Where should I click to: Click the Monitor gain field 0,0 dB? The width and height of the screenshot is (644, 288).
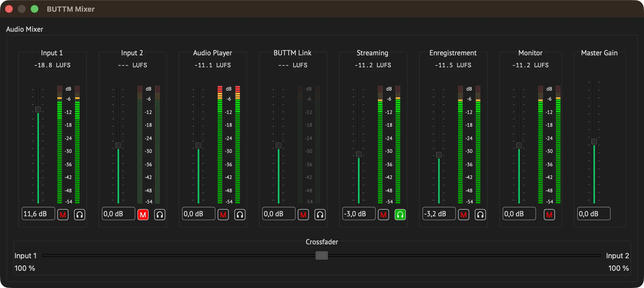coord(519,213)
